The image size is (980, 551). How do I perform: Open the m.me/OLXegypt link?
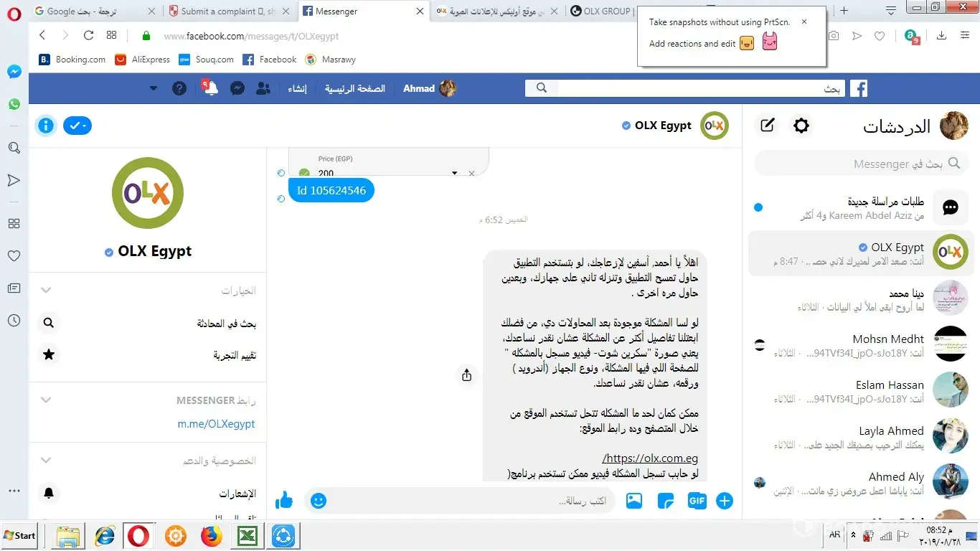point(217,423)
